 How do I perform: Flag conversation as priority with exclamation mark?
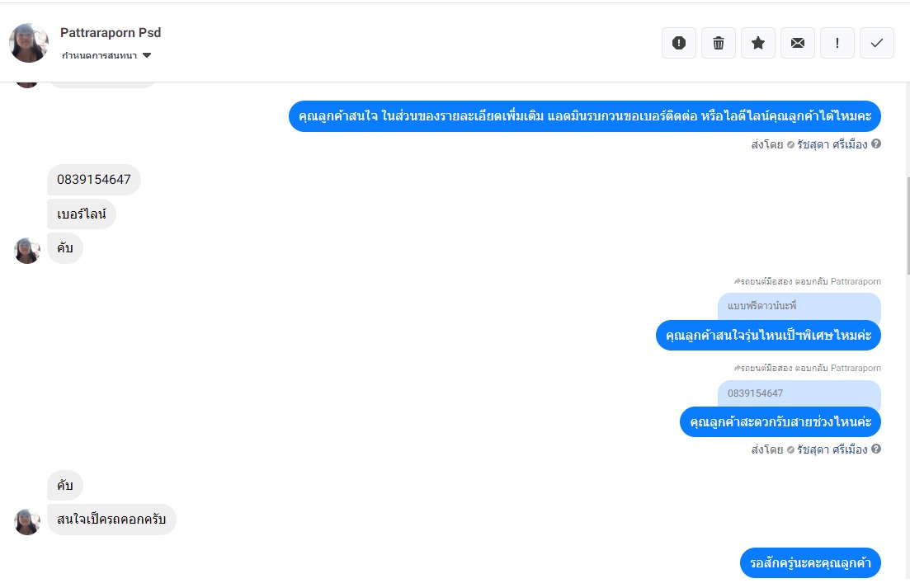coord(837,43)
